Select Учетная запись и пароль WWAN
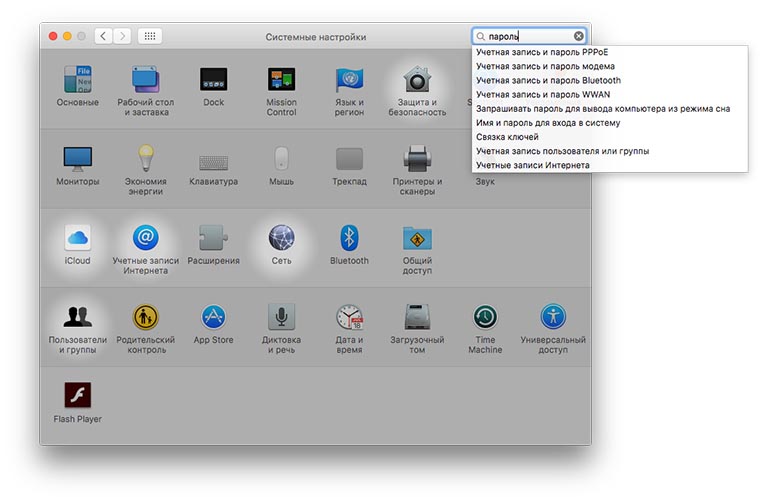The width and height of the screenshot is (760, 502). (610, 94)
